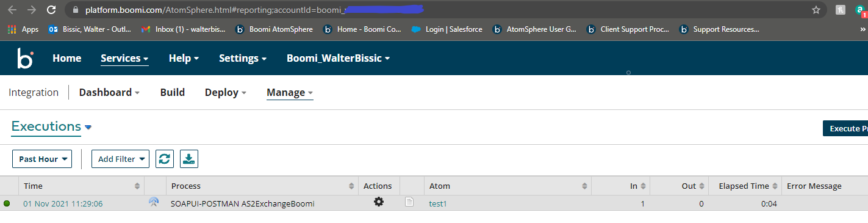This screenshot has height=223, width=868.
Task: Click the Boomi logo icon
Action: tap(26, 59)
